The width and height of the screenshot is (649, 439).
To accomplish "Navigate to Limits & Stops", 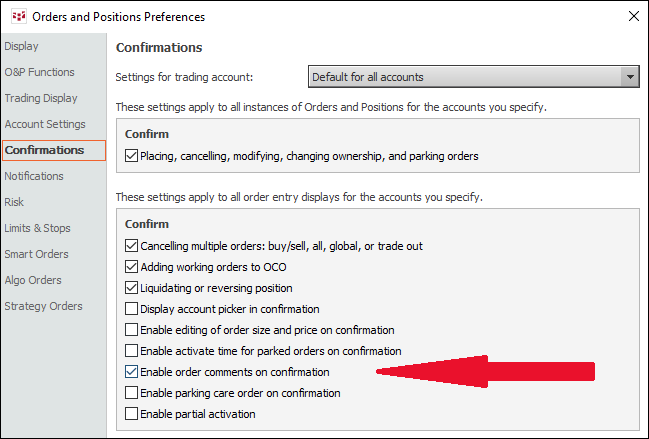I will (x=38, y=228).
